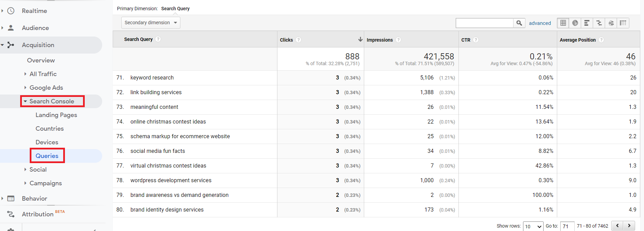Select the Term Cloud visualization
Viewport: 644px width, 231px height.
(x=611, y=23)
